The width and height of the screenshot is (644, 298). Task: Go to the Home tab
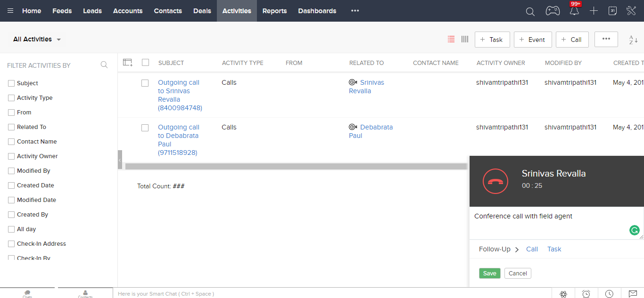pos(32,11)
